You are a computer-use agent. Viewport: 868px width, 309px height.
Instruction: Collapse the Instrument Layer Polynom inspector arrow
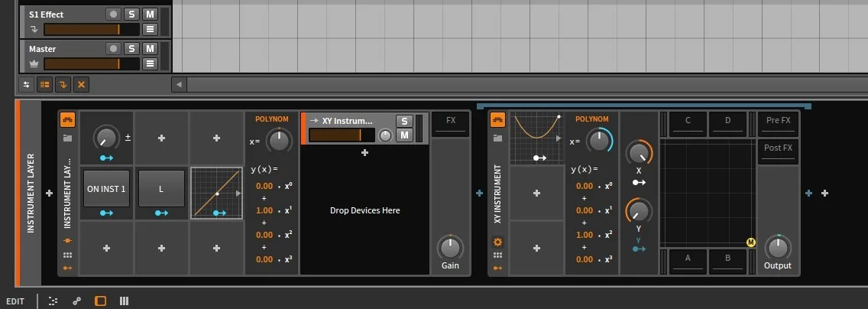[238, 194]
